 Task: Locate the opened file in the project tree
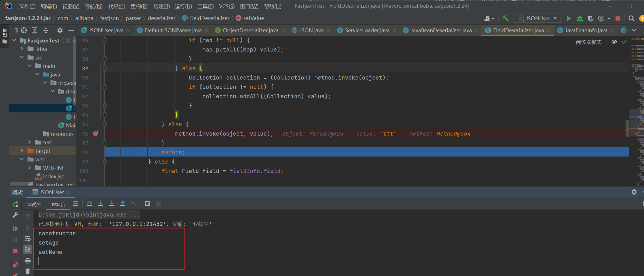pyautogui.click(x=24, y=30)
